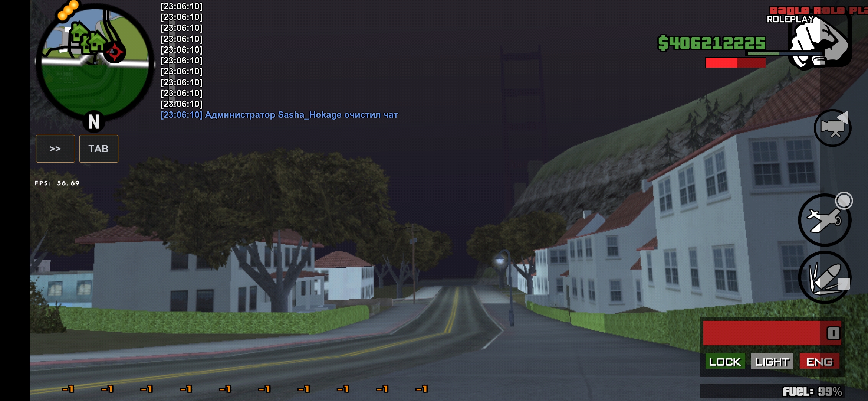This screenshot has width=868, height=401.
Task: Toggle the LOCK vehicle button
Action: point(725,361)
